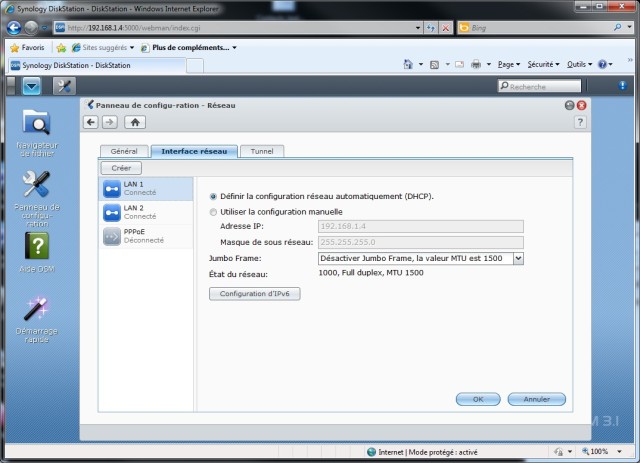Select DHCP automatic configuration radio button
Viewport: 640px width, 463px height.
coord(213,196)
